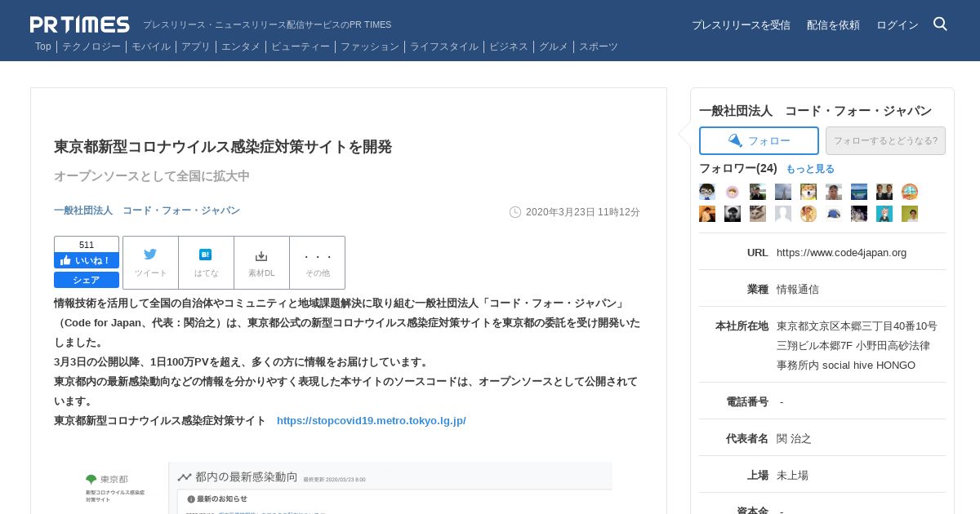The image size is (980, 514).
Task: Follow the company with フォロー button
Action: pyautogui.click(x=759, y=140)
